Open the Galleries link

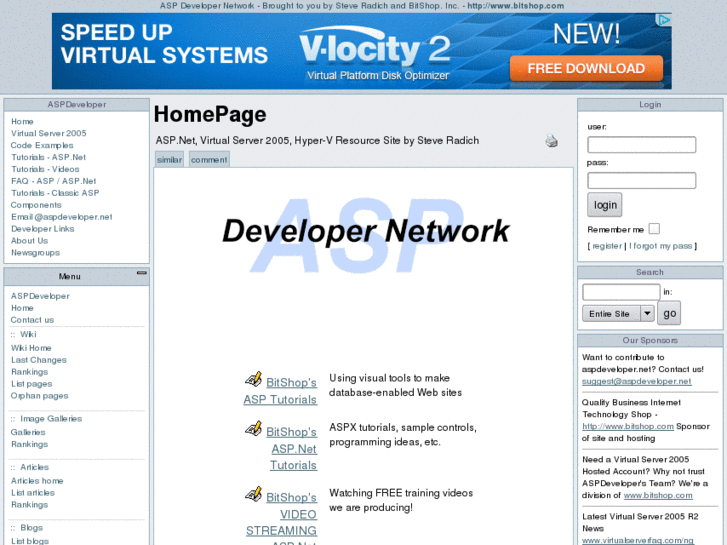tap(28, 432)
